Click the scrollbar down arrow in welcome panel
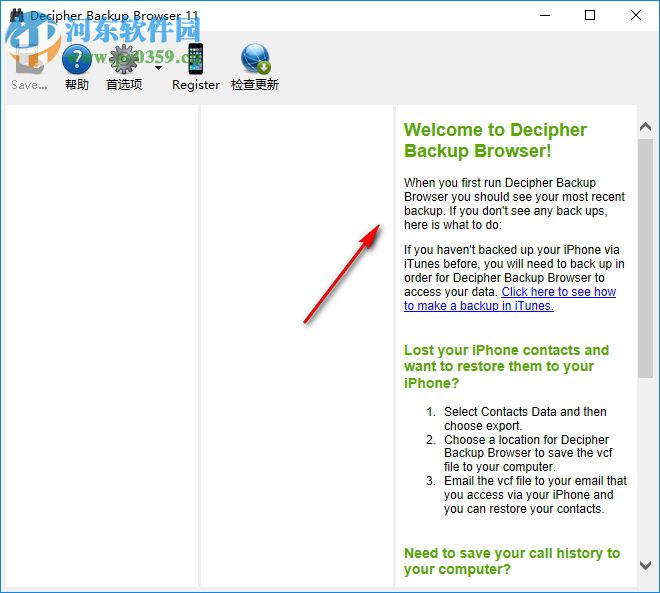The width and height of the screenshot is (660, 593). pos(645,565)
